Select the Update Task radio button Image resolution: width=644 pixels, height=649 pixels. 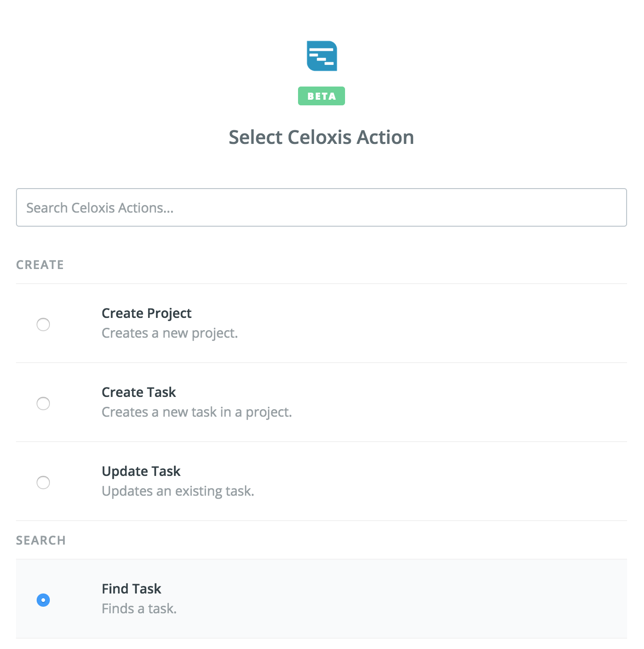43,483
